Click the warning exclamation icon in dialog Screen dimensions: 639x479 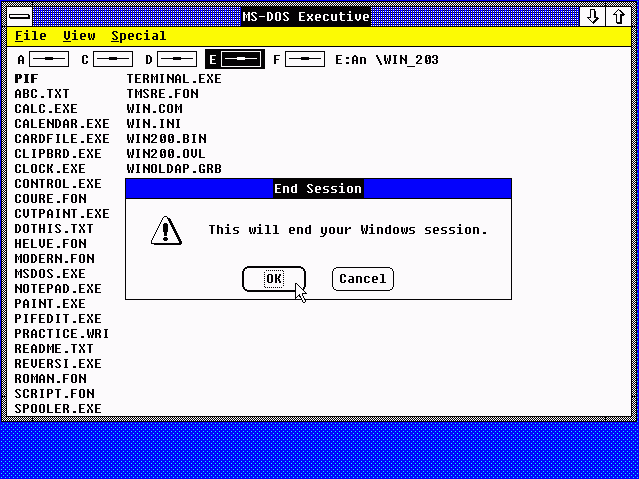pyautogui.click(x=165, y=230)
